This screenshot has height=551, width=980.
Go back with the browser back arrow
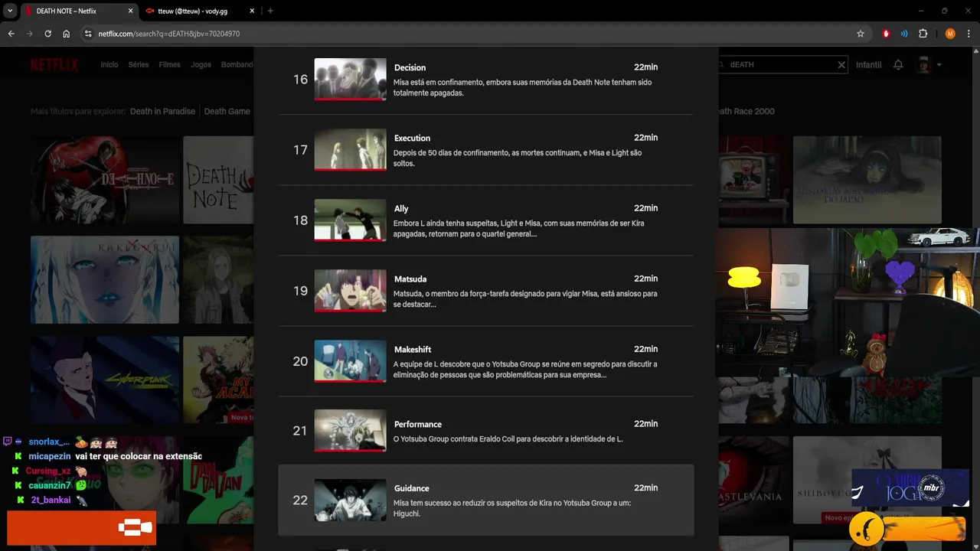tap(11, 34)
